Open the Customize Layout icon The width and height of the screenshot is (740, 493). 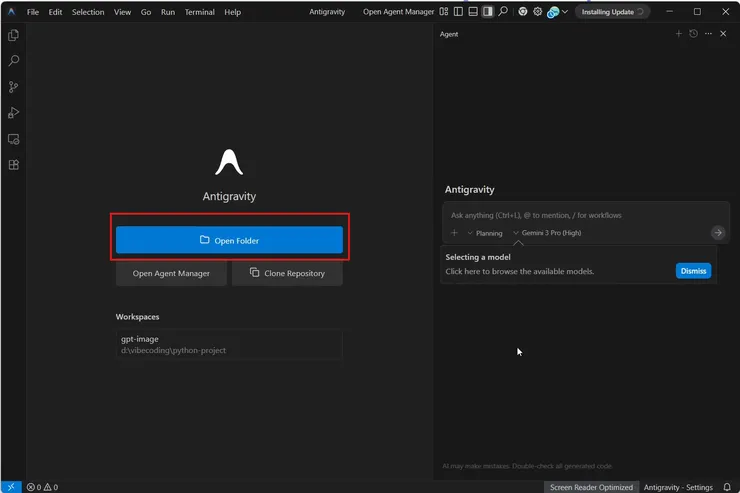[444, 11]
